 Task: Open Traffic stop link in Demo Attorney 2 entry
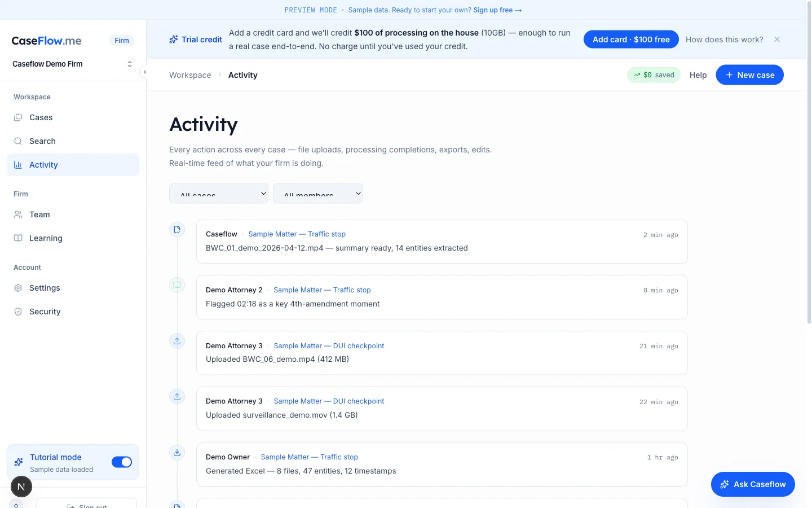tap(322, 290)
